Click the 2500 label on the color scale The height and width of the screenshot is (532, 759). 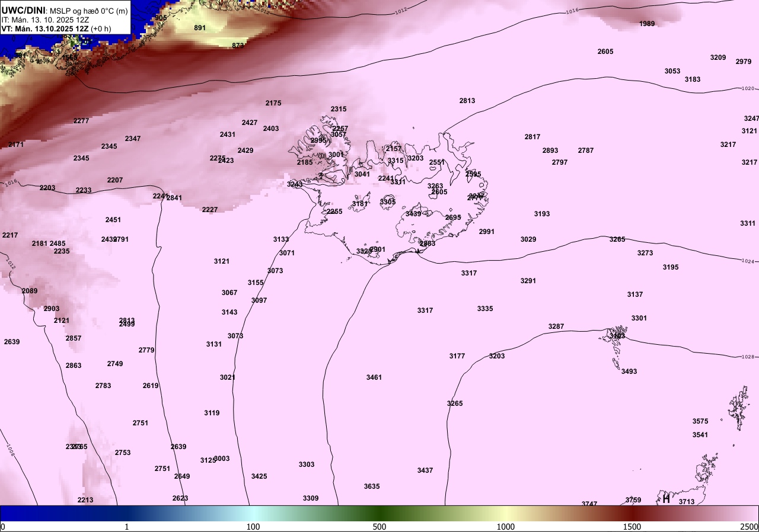point(749,527)
